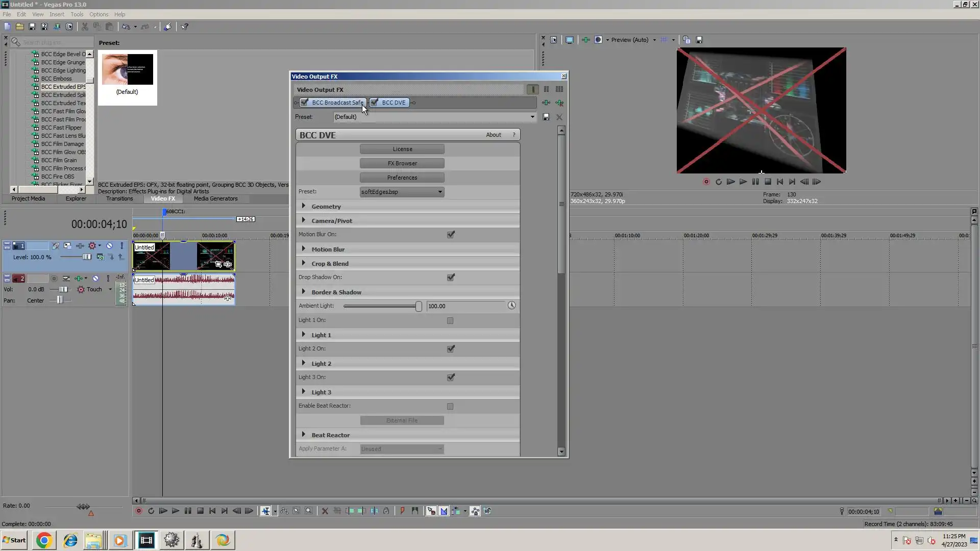This screenshot has width=980, height=551.
Task: Click the Save Preset disk icon
Action: (x=546, y=117)
